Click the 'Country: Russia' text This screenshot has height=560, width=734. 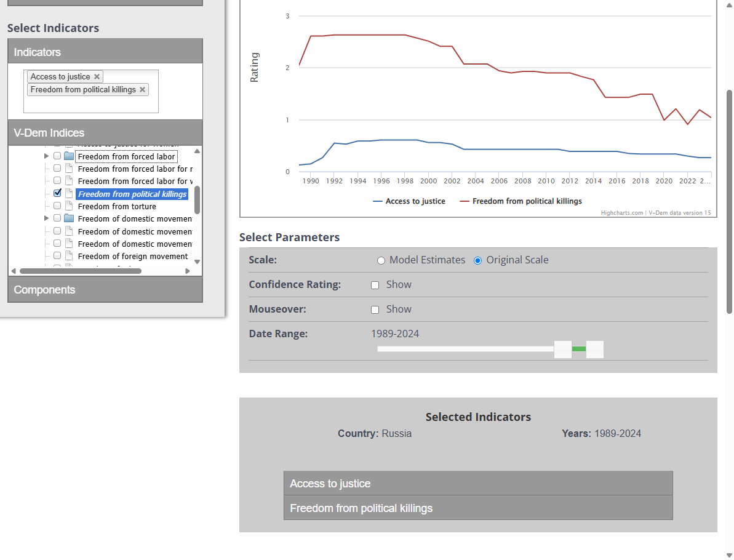(375, 434)
